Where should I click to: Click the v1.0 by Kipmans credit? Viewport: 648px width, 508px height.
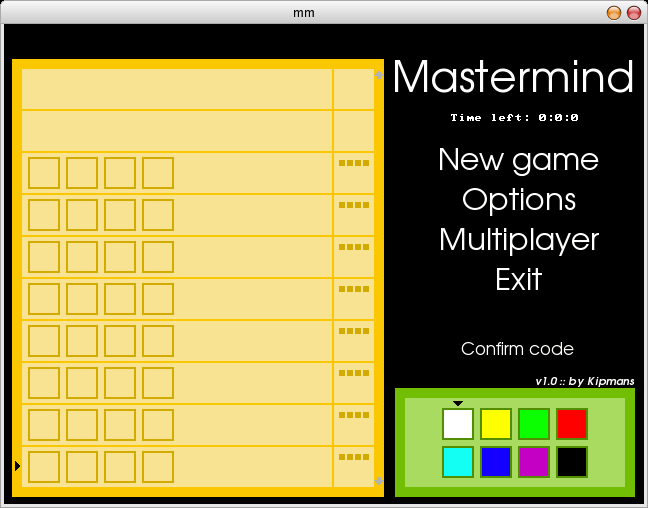pyautogui.click(x=585, y=381)
